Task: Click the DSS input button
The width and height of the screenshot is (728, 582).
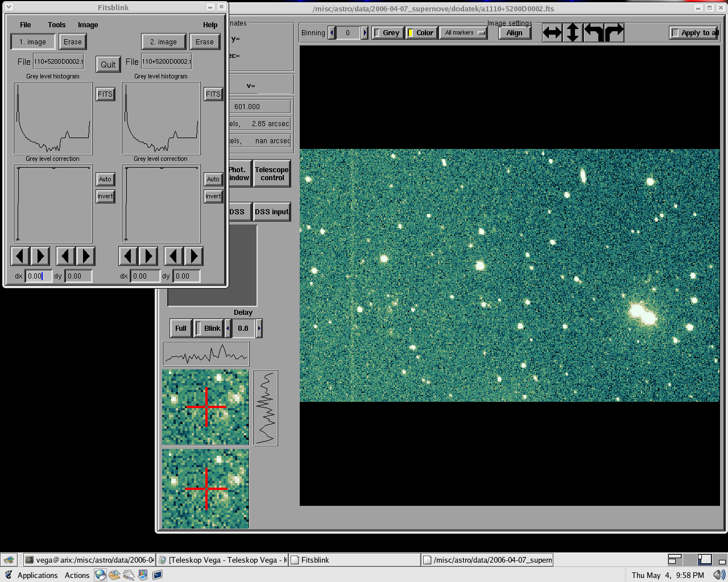Action: tap(272, 212)
